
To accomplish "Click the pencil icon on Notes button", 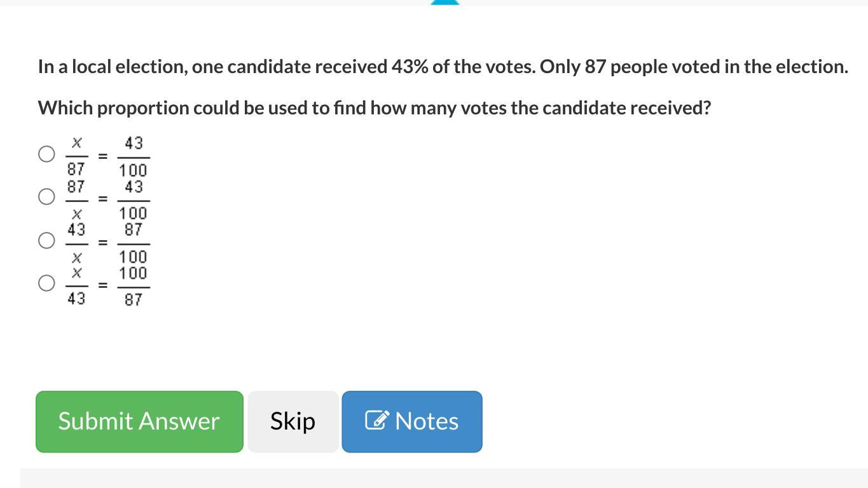I will click(x=376, y=420).
